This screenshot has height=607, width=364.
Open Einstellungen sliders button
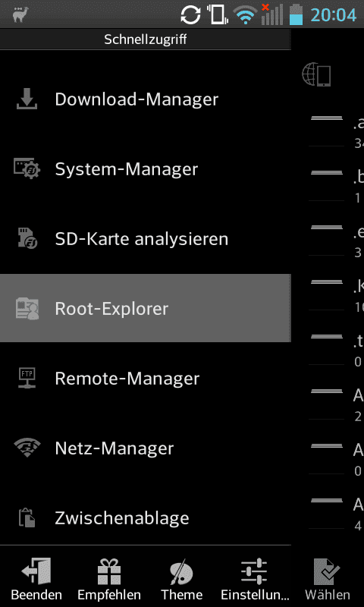click(255, 579)
